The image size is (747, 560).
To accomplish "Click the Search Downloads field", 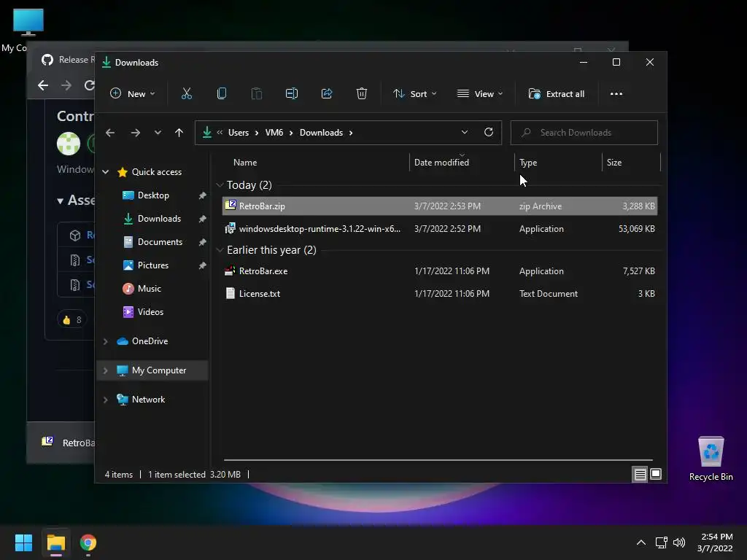I will (x=584, y=133).
